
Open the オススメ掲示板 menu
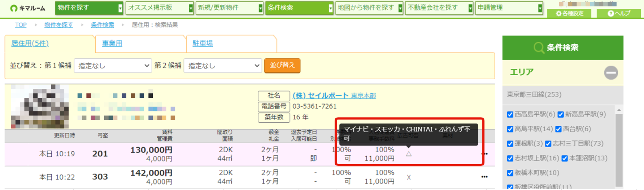(160, 8)
